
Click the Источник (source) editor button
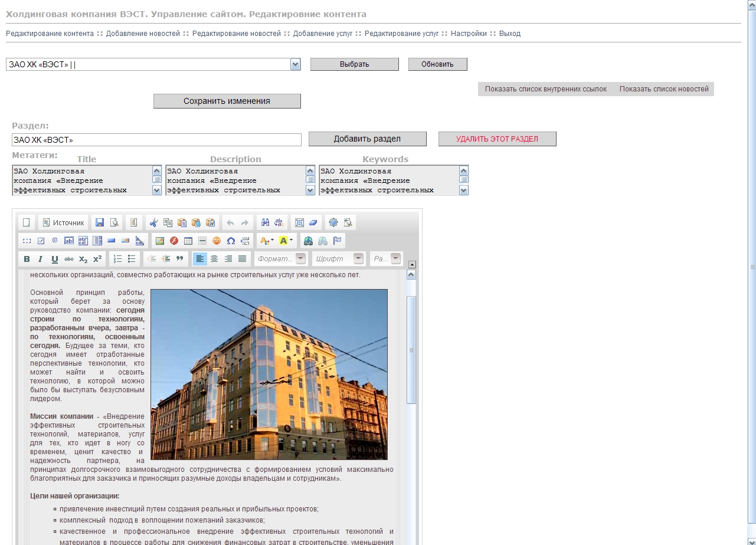(63, 222)
